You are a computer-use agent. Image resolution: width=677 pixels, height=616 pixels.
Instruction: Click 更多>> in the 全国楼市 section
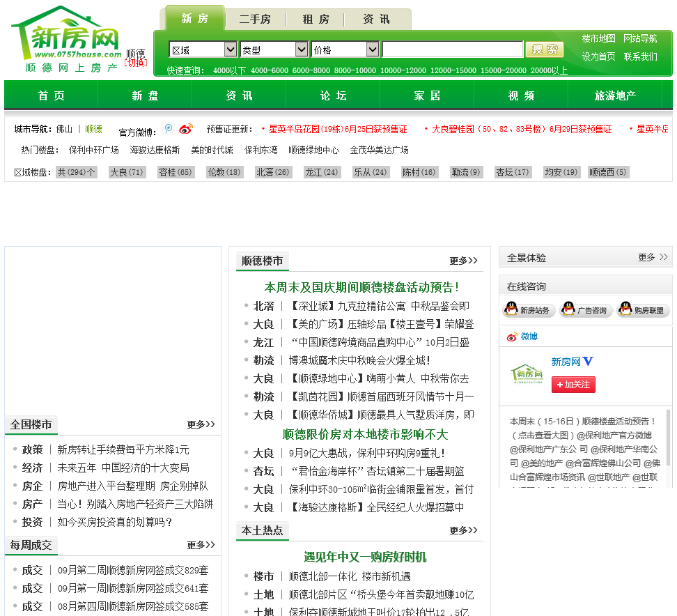coord(201,424)
